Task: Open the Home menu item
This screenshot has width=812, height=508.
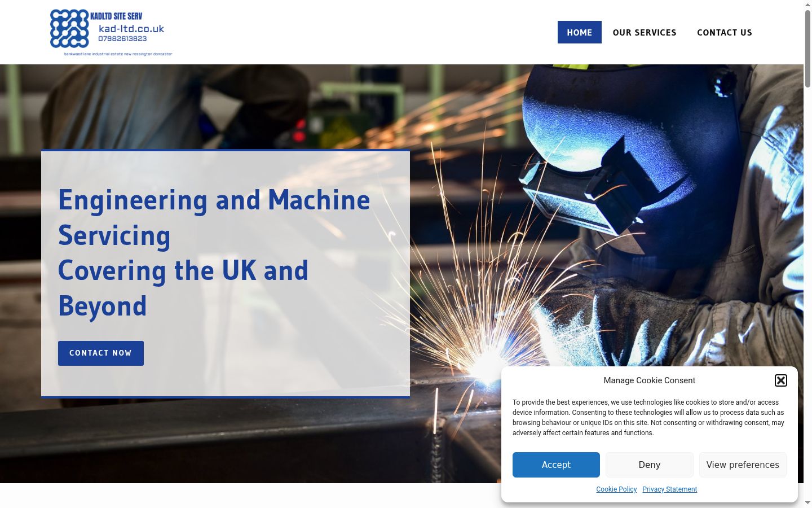Action: 579,32
